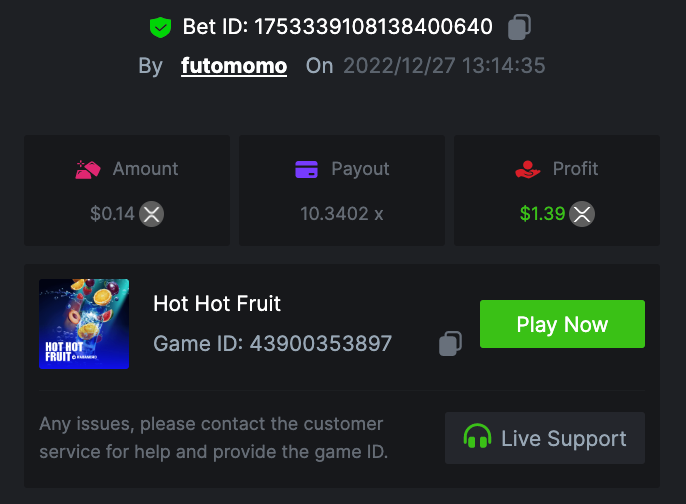Open futomomo's user profile
Viewport: 686px width, 504px height.
coord(234,66)
